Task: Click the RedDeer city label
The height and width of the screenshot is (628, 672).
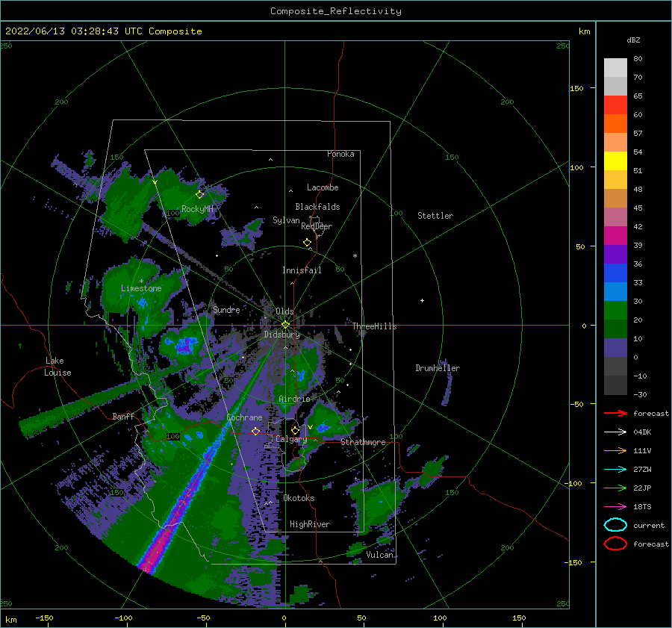Action: point(317,226)
